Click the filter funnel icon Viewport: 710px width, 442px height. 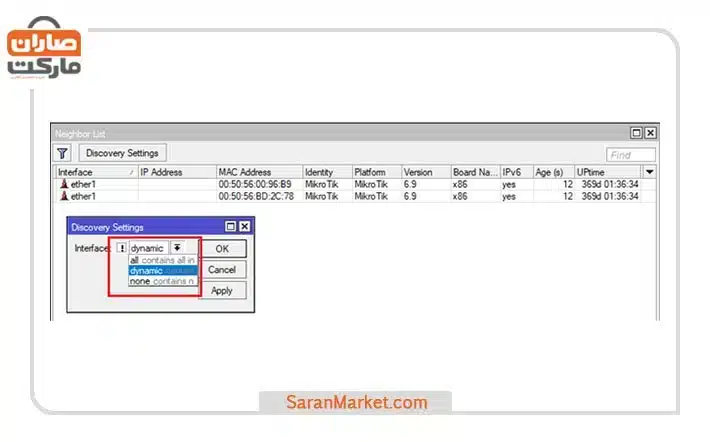62,153
